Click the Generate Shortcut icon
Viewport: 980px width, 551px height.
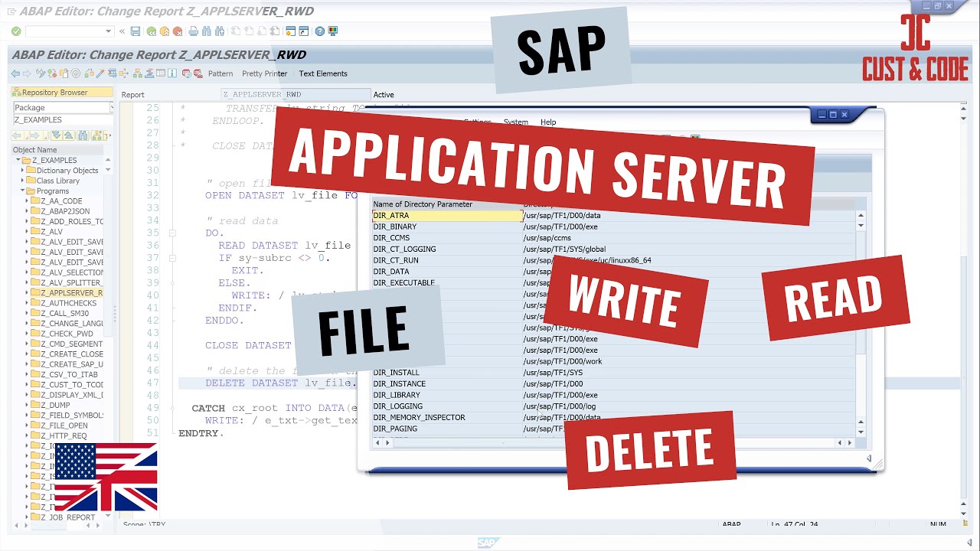tap(304, 31)
